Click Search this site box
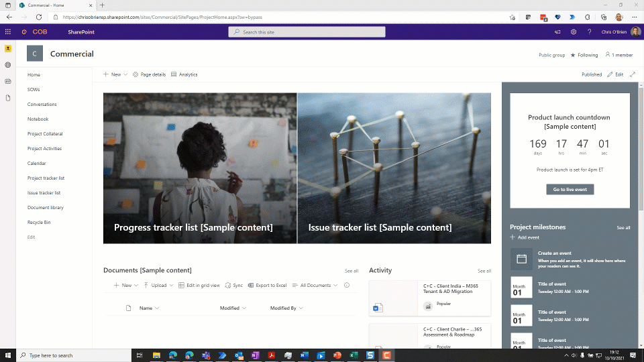644x362 pixels. 307,32
